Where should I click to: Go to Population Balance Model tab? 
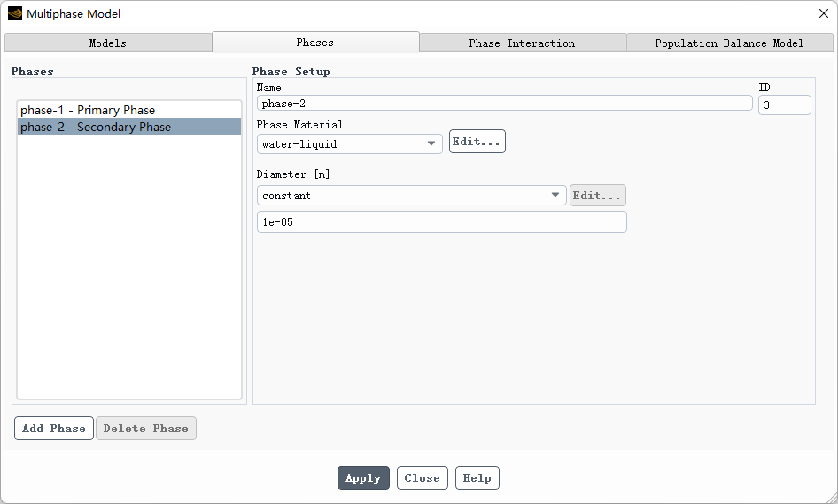point(729,43)
